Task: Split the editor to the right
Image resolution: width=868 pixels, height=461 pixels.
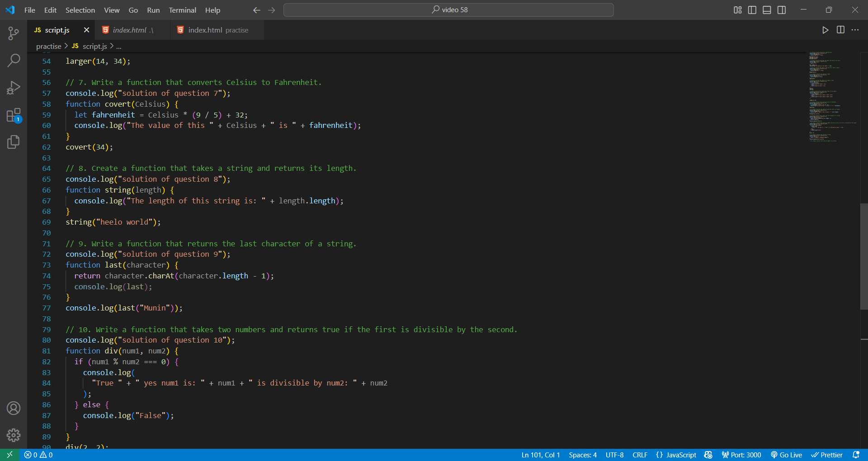Action: point(840,30)
